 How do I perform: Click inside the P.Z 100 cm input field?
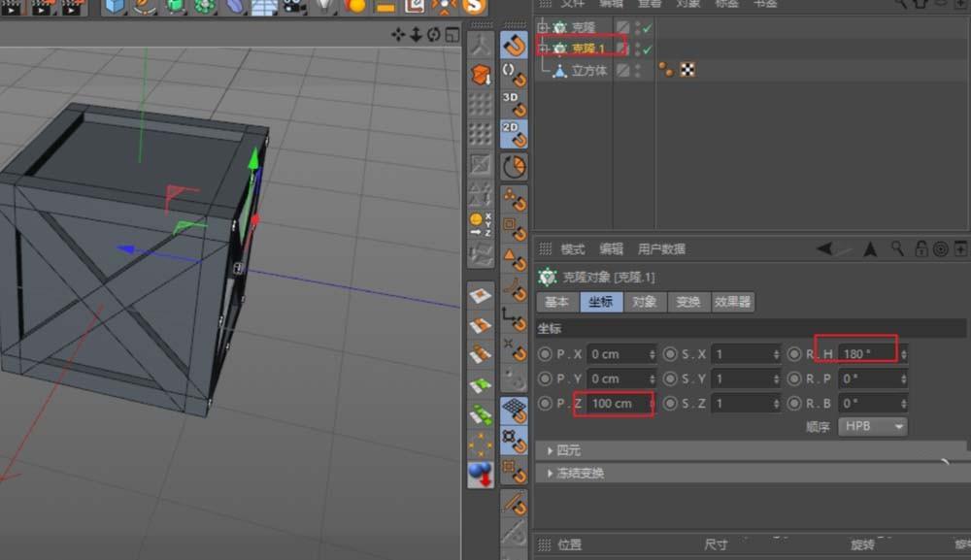[x=612, y=403]
